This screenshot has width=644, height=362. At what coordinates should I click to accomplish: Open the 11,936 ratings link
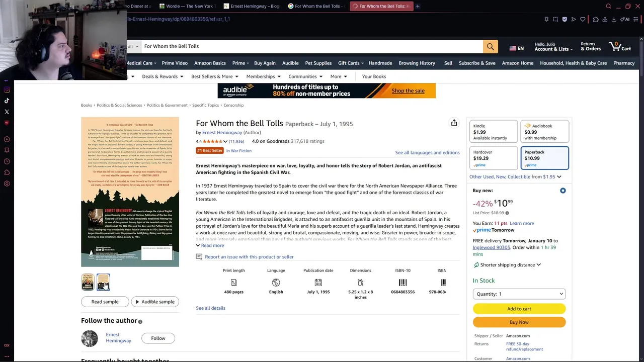point(236,142)
